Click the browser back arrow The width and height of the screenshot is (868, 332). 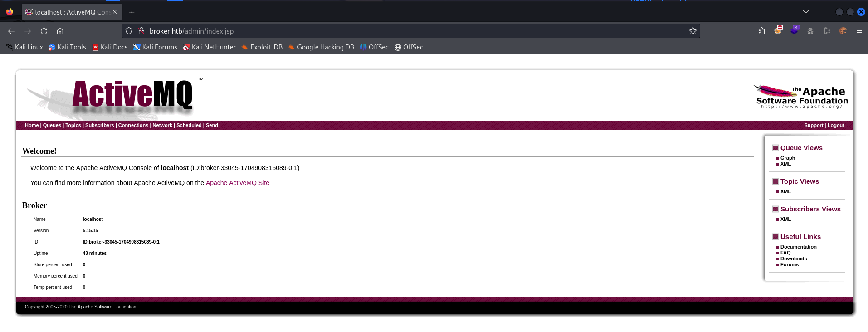(11, 31)
